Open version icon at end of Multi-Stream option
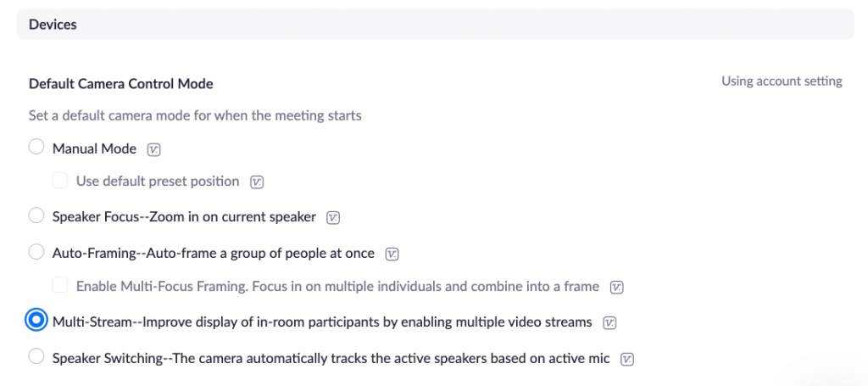 (609, 323)
